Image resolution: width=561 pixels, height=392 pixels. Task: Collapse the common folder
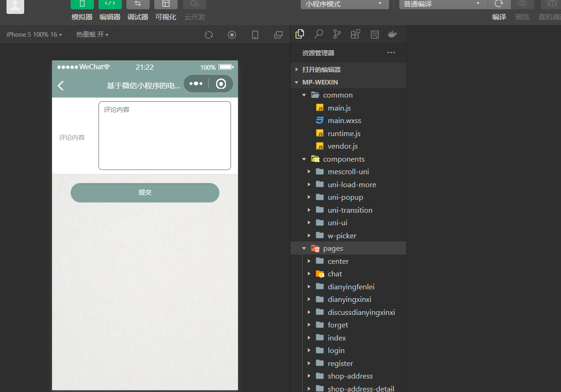349,95
